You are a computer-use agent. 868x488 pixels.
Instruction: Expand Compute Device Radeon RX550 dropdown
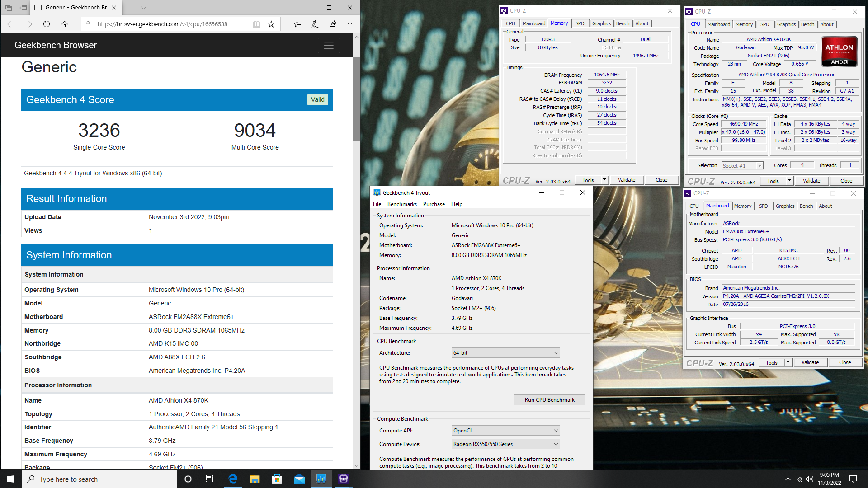tap(506, 444)
